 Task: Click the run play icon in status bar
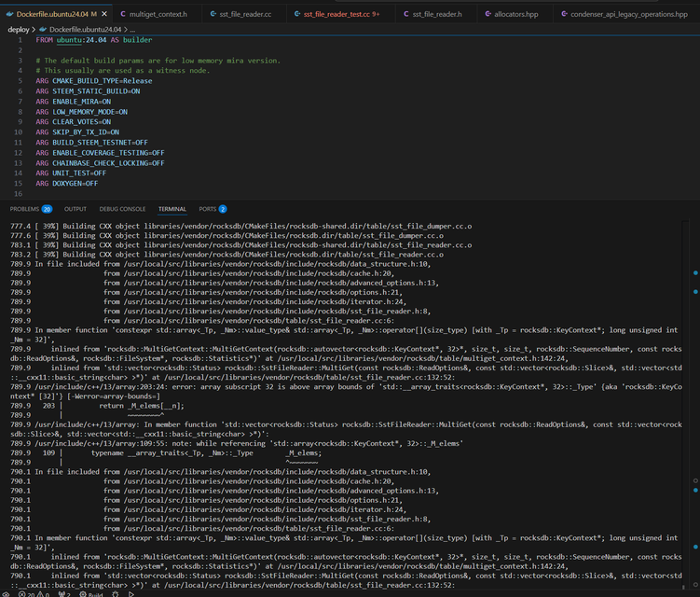click(131, 594)
